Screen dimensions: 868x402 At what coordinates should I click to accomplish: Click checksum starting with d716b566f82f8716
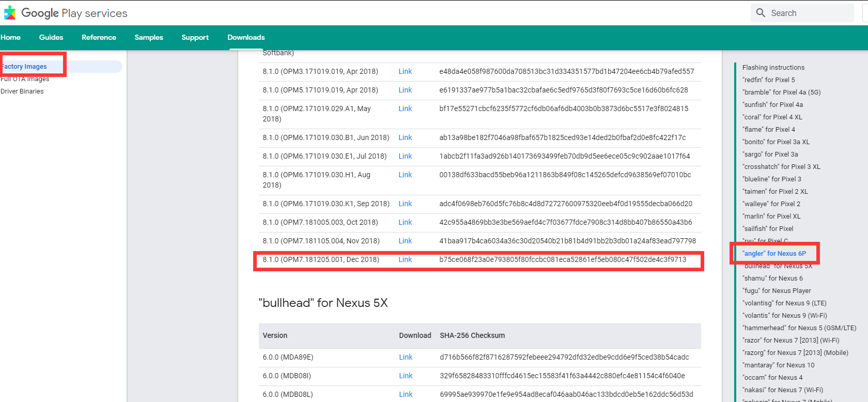click(564, 357)
